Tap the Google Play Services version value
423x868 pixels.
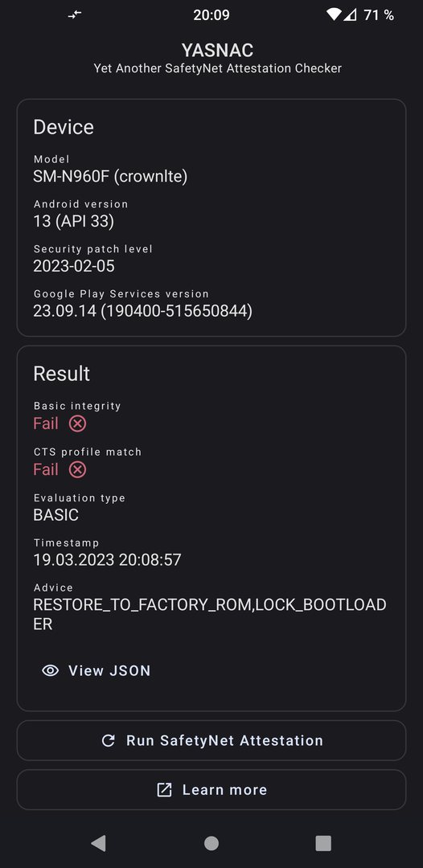pos(143,312)
